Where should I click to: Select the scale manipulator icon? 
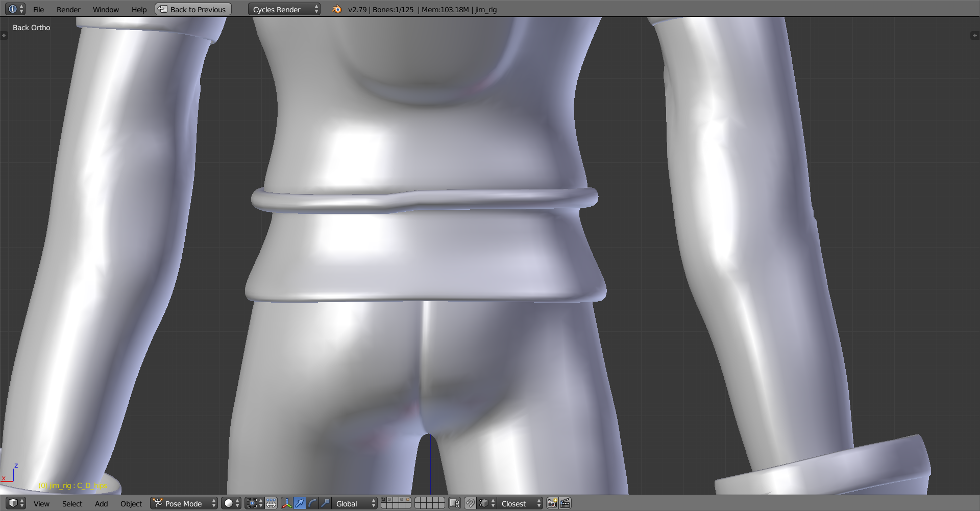325,503
